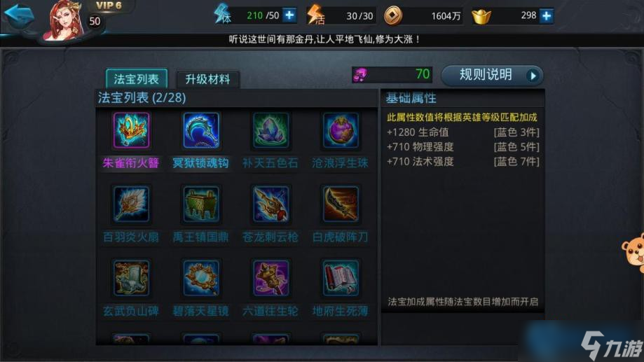Add stamina with the plus button

coord(289,15)
